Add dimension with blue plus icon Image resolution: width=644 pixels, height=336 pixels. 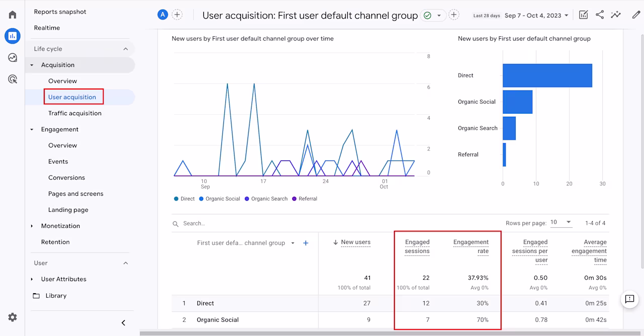(x=305, y=243)
